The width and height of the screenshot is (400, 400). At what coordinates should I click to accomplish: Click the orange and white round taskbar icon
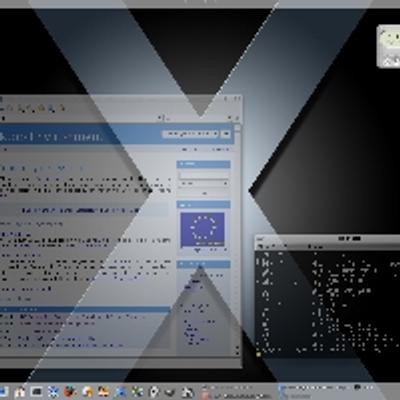[87, 392]
